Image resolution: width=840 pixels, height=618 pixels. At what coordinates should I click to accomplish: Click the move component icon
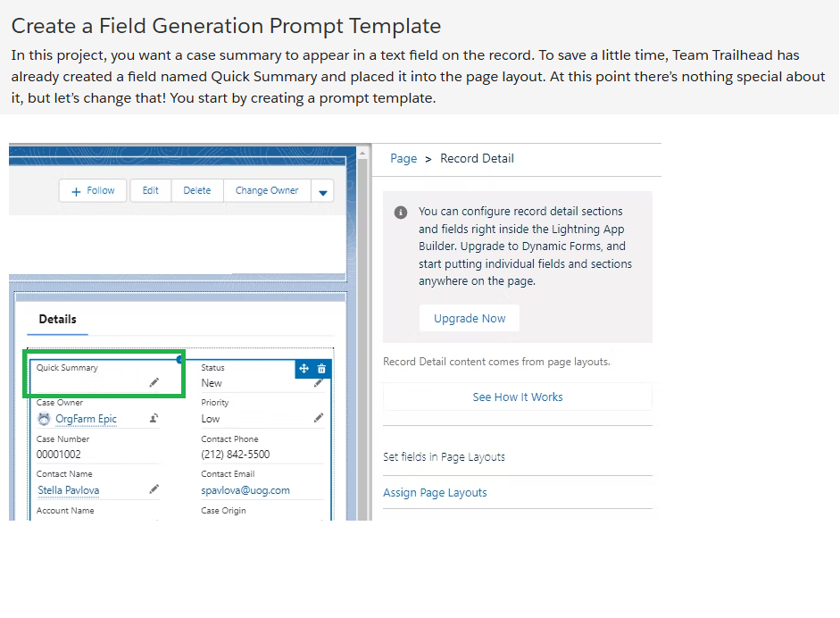[304, 369]
